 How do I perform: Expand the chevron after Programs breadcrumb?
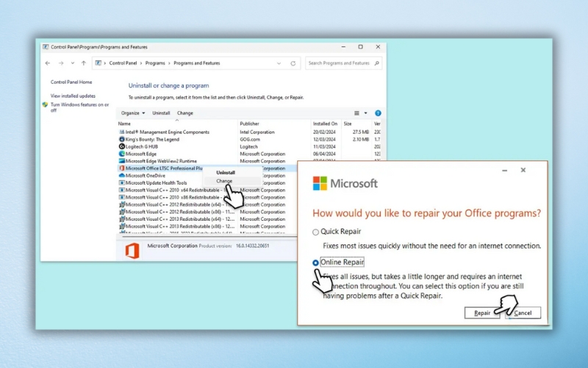coord(170,63)
